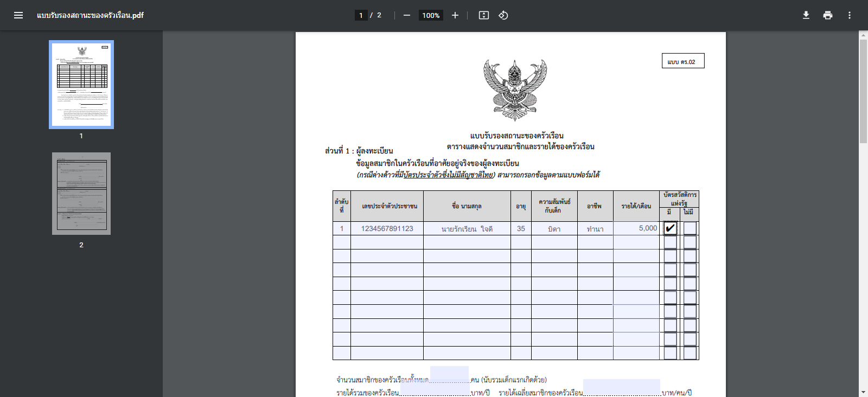This screenshot has width=868, height=397.
Task: Zoom in with the plus icon
Action: (455, 15)
